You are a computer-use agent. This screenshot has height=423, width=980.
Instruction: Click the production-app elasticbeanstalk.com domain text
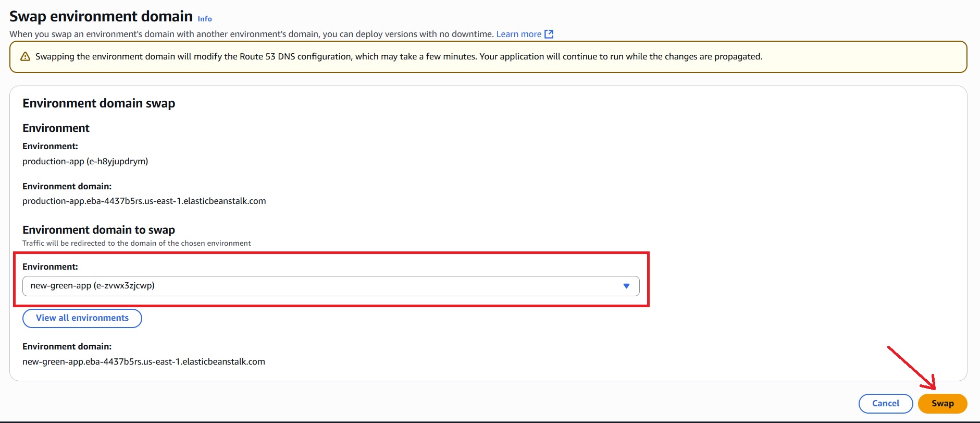(144, 201)
